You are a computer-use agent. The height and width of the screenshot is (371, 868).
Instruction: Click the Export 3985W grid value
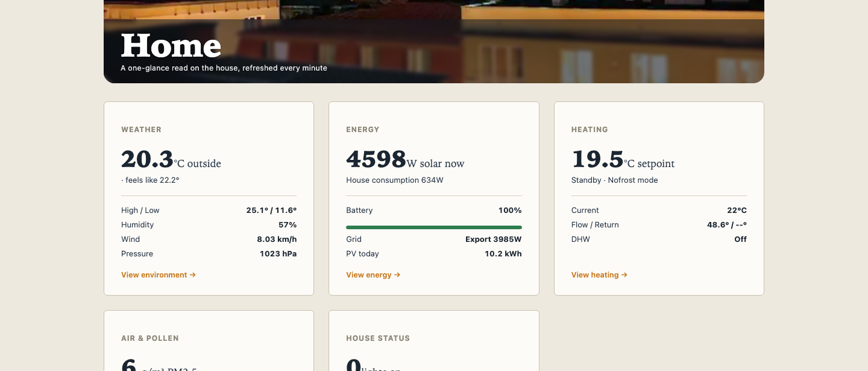(x=494, y=239)
